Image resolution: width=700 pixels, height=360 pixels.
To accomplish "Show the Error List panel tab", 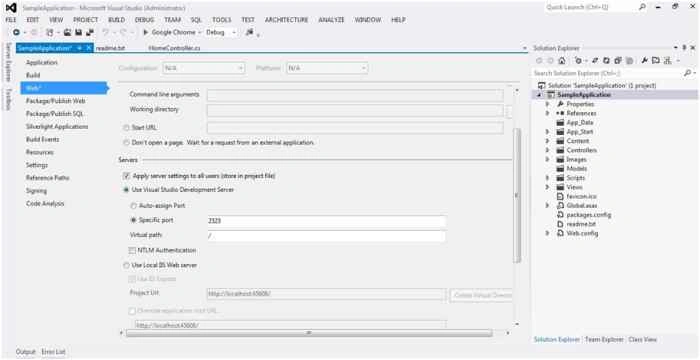I will click(x=54, y=352).
